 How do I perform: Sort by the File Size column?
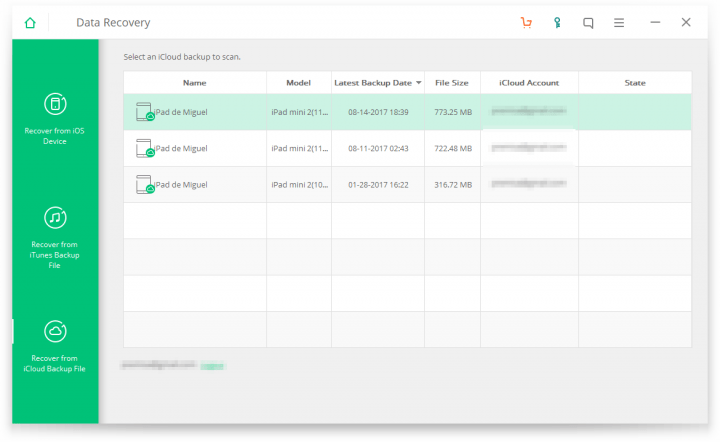[x=452, y=83]
